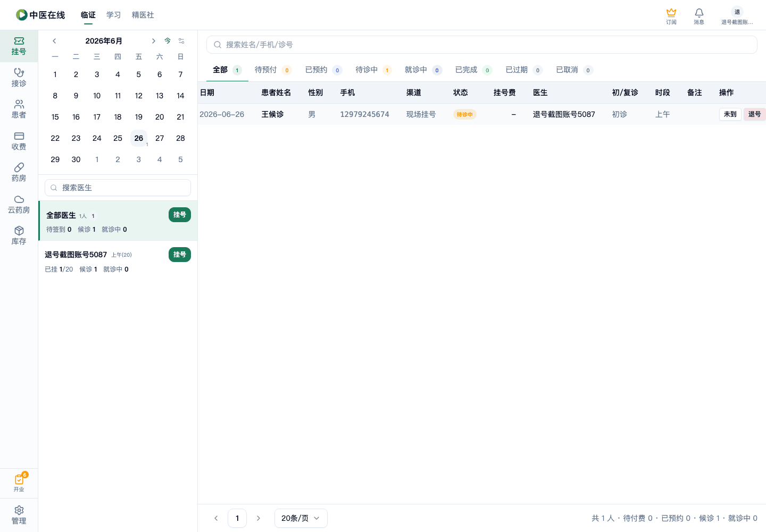Click 挂号 button for 全部医生

click(180, 215)
